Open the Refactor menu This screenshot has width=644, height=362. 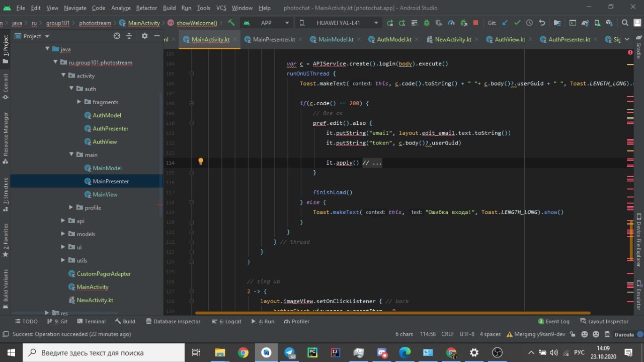146,8
